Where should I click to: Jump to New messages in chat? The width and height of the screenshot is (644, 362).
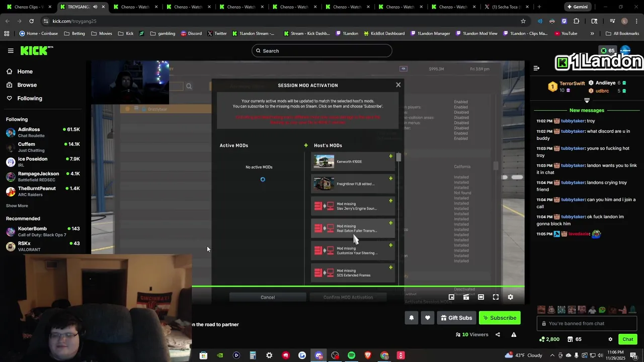[587, 110]
